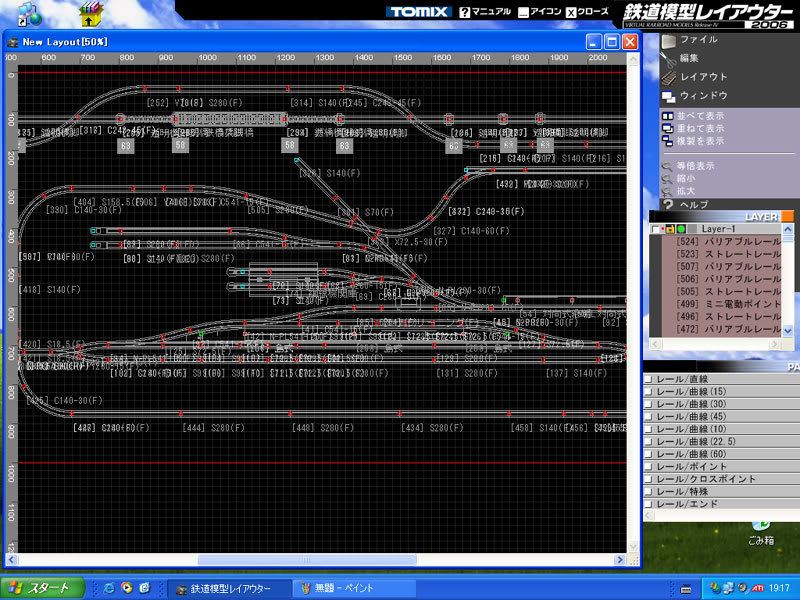Screen dimensions: 800x600
Task: Toggle the Layer-1 checkbox
Action: click(x=656, y=230)
